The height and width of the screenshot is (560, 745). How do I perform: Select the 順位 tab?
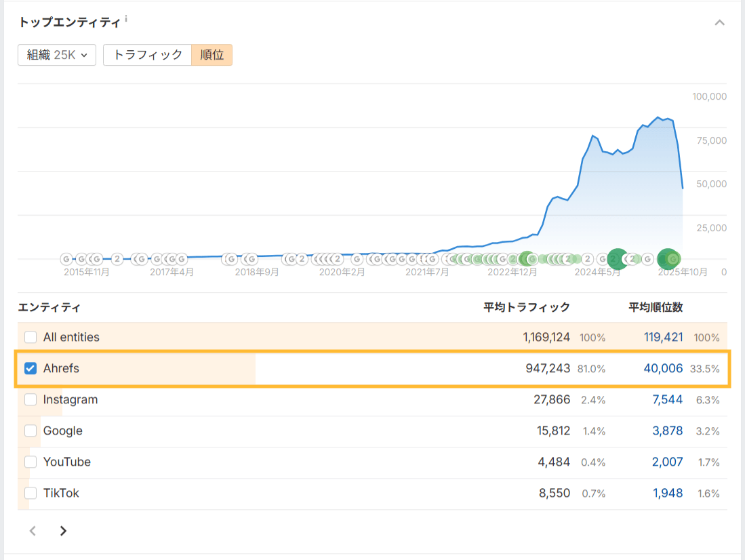212,55
